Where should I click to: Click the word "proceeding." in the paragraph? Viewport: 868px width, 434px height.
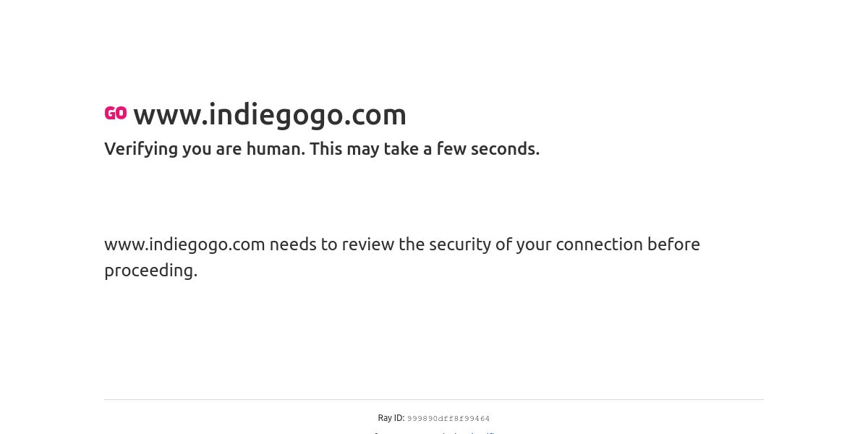pos(150,271)
